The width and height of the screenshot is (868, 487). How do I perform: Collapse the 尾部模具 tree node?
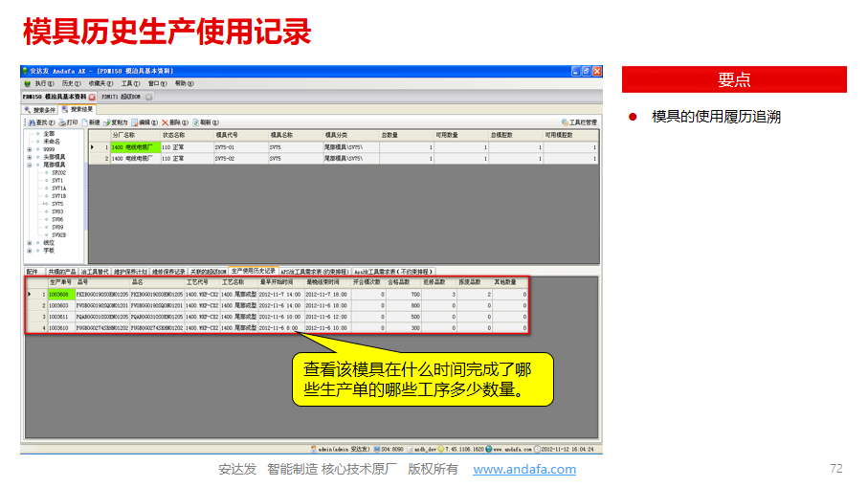[x=30, y=165]
